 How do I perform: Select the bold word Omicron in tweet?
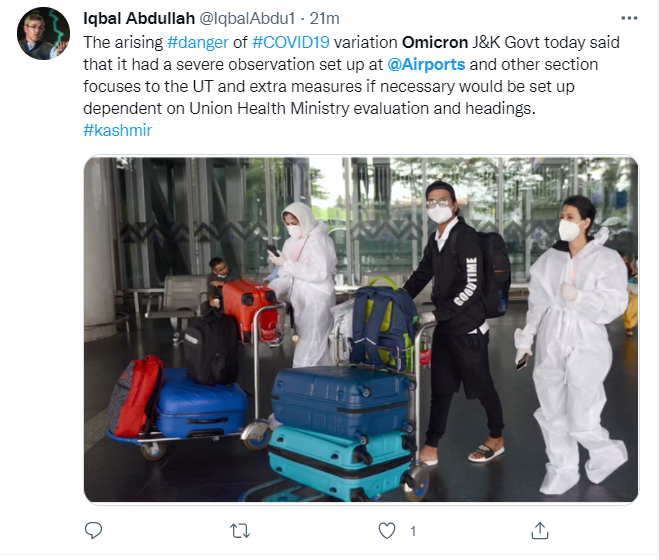click(x=435, y=42)
